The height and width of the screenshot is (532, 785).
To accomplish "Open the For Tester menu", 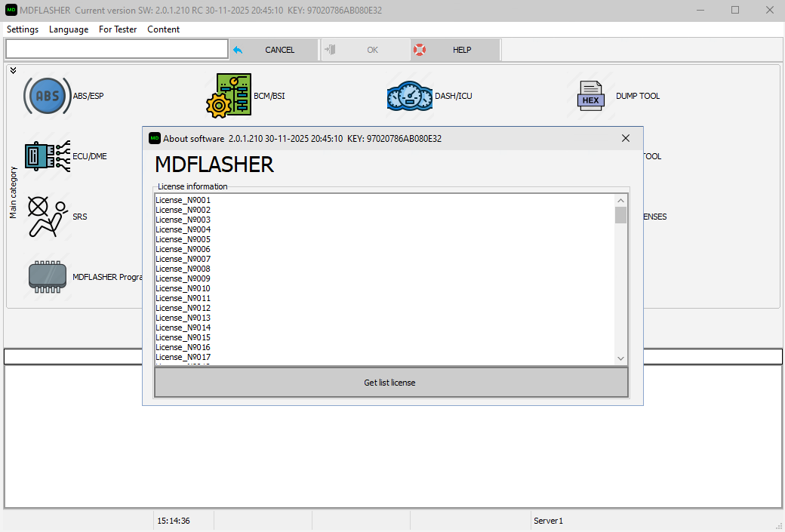I will click(x=118, y=29).
